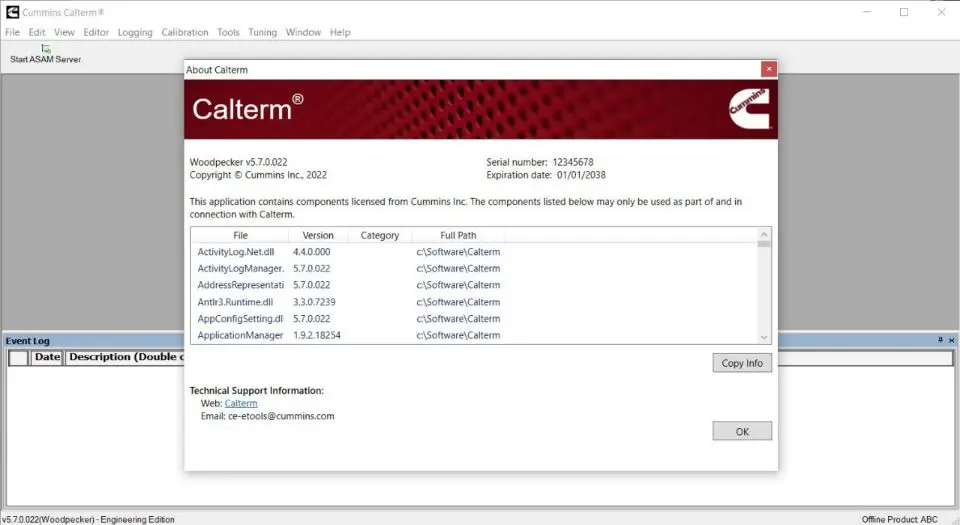Sort by the Full Path column header

coord(458,235)
